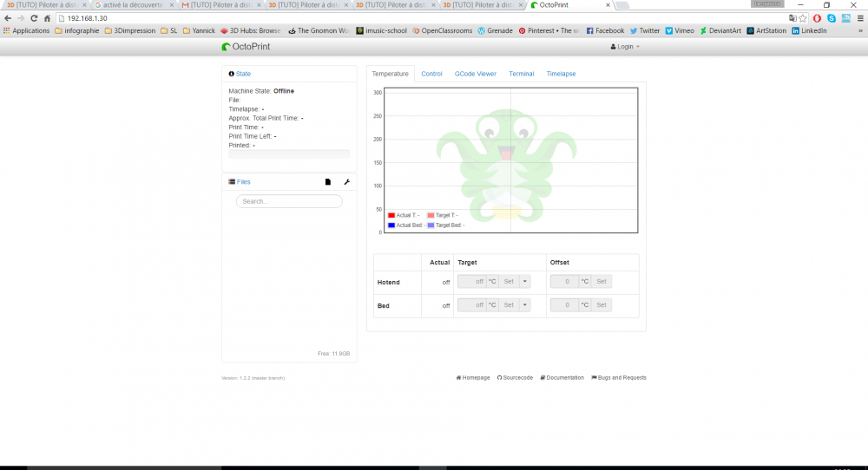The image size is (868, 470).
Task: Open the Applications bookmarks shortcut
Action: tap(26, 30)
